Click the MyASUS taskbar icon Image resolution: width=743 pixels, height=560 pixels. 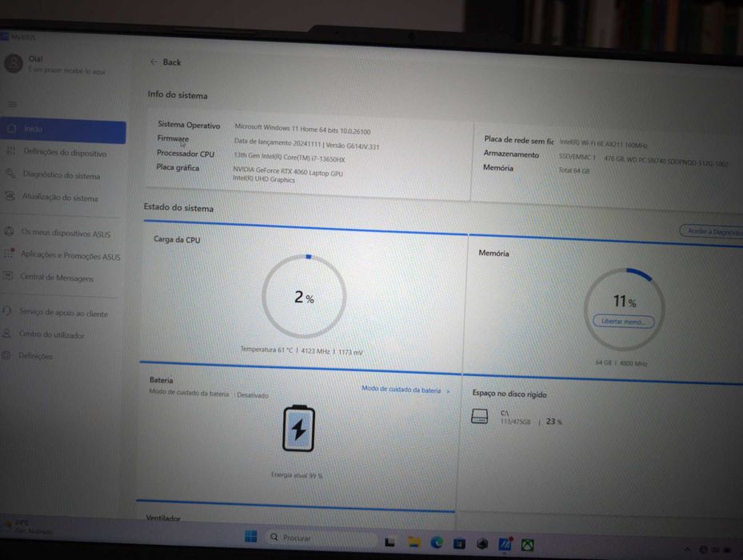(505, 543)
